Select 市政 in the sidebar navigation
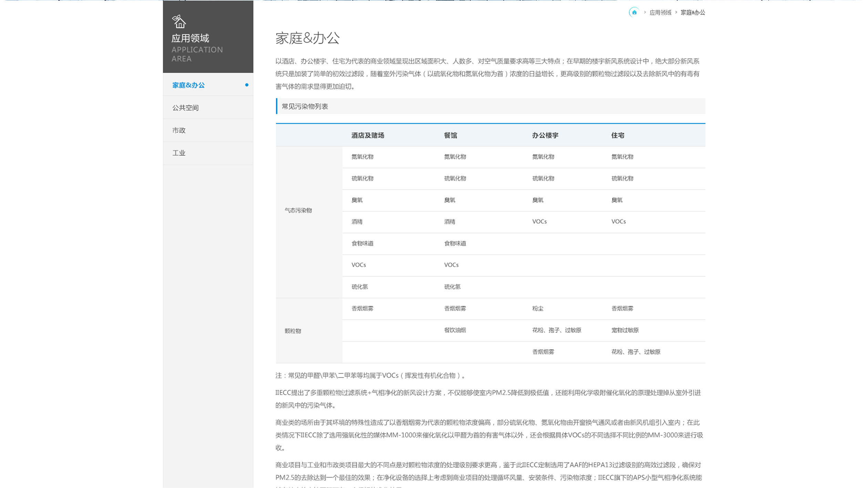Viewport: 868px width, 488px height. click(x=179, y=130)
